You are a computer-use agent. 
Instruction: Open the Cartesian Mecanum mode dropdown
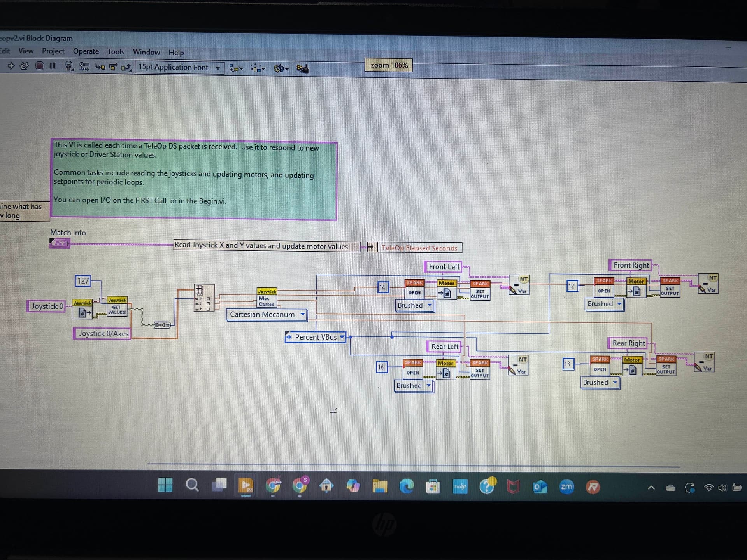(303, 314)
